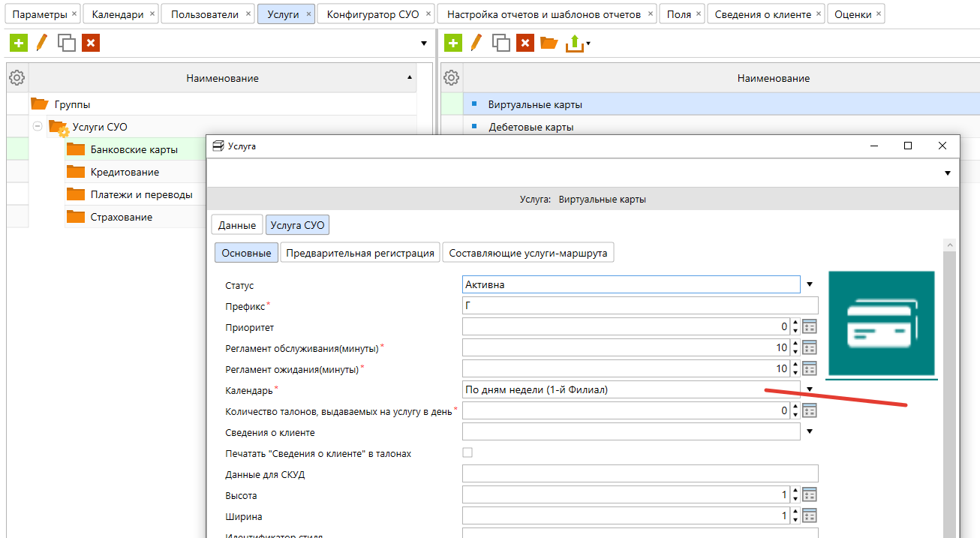Viewport: 980px width, 538px height.
Task: Open Составляющие услуги-маршрута sub-tab
Action: click(x=529, y=253)
